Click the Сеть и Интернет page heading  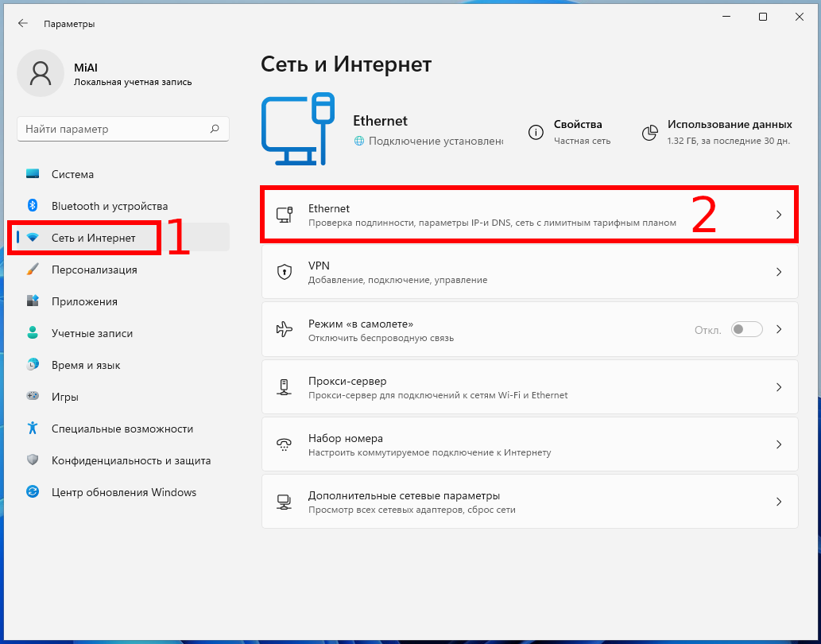tap(346, 64)
